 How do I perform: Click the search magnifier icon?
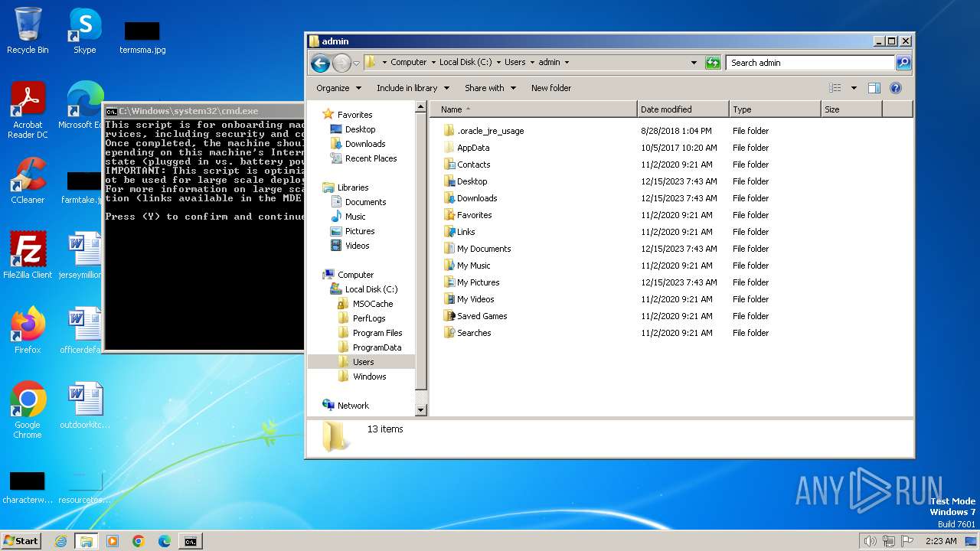click(903, 63)
